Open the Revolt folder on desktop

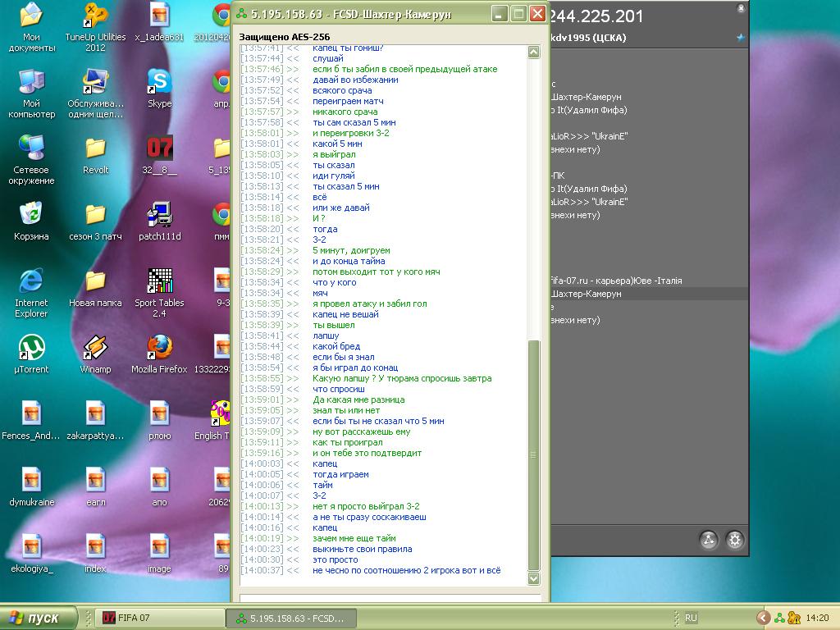tap(95, 155)
